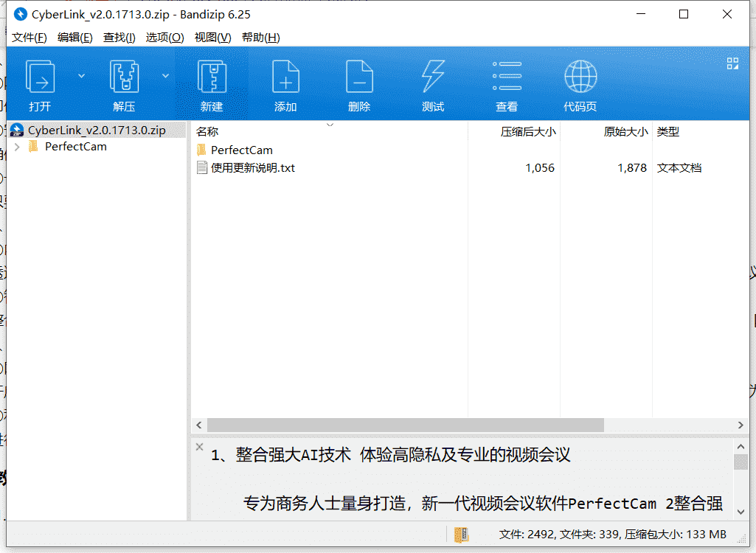Sort by the 压缩后大小 column header
The image size is (756, 553).
(528, 132)
